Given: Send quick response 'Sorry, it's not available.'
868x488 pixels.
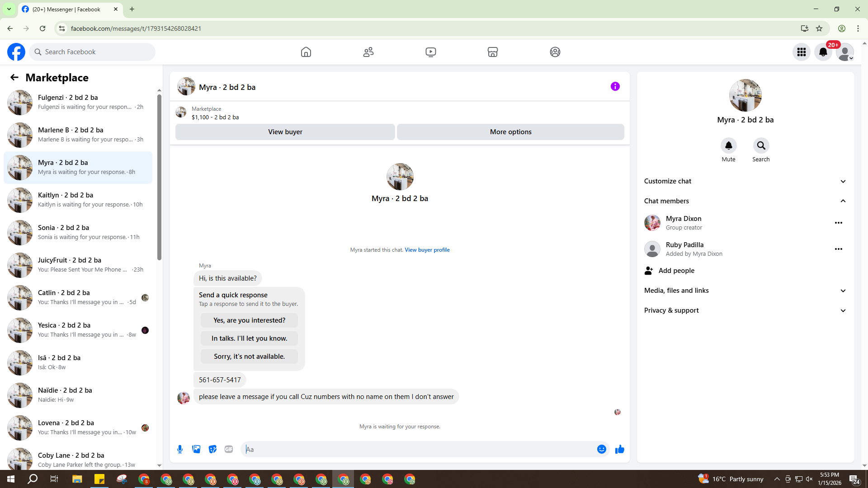Looking at the screenshot, I should click(249, 357).
